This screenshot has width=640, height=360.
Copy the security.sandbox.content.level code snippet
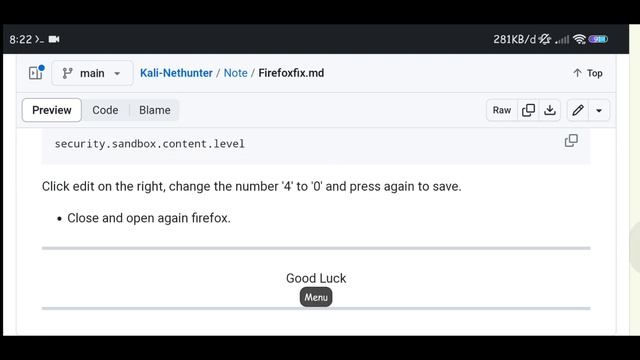point(571,141)
